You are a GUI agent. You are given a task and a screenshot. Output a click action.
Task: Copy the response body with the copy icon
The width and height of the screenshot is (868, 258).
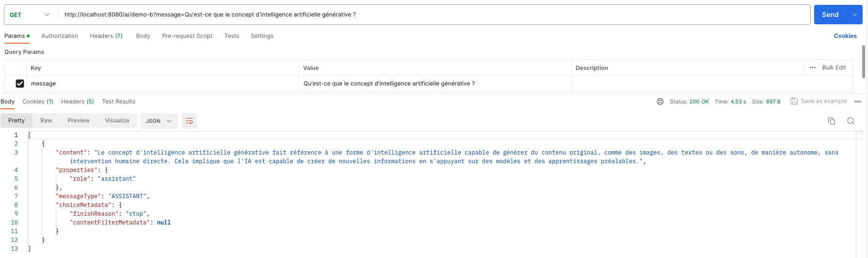[832, 121]
